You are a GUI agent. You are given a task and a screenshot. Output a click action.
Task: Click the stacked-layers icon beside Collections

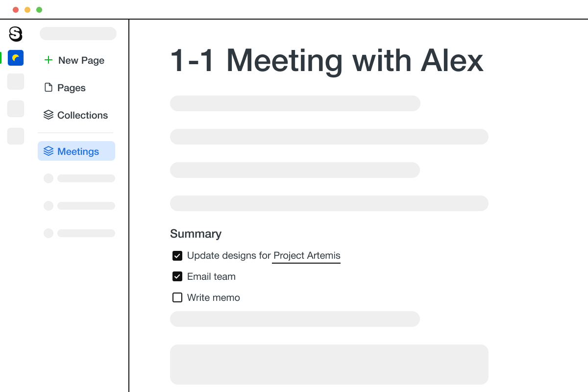(x=49, y=114)
